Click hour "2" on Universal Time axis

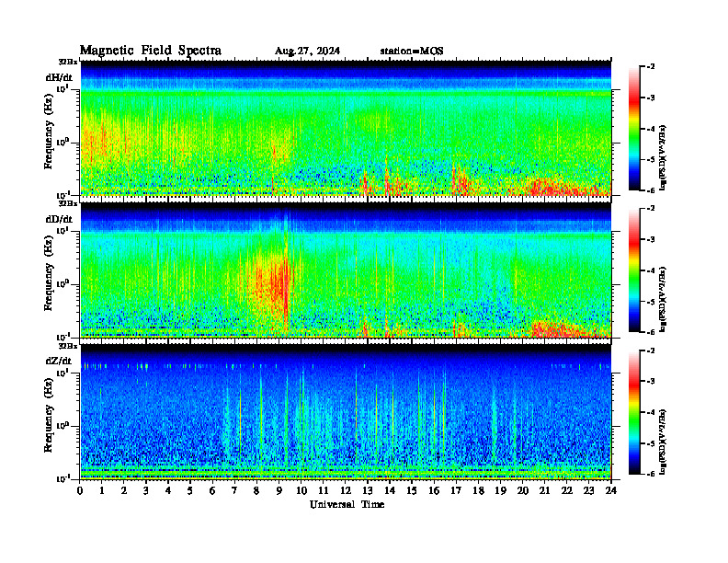(x=124, y=490)
